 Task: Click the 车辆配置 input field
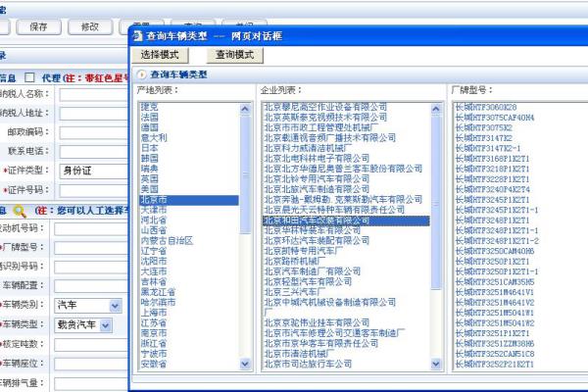tap(91, 286)
